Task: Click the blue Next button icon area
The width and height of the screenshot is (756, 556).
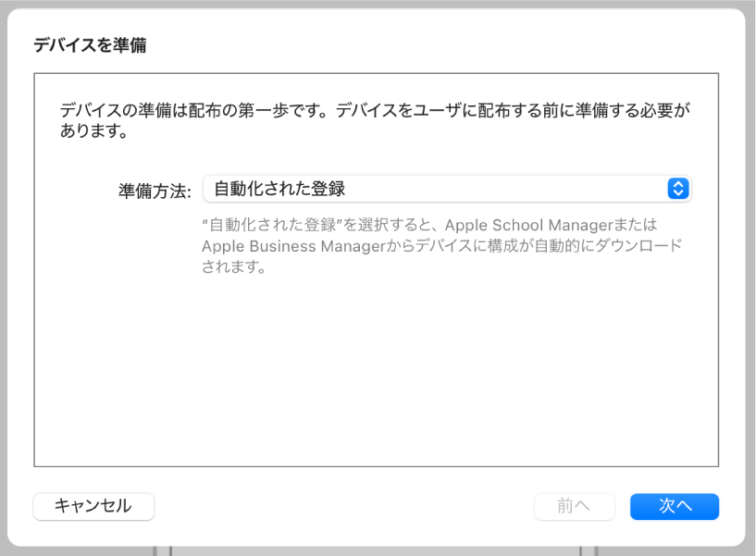Action: (x=674, y=506)
